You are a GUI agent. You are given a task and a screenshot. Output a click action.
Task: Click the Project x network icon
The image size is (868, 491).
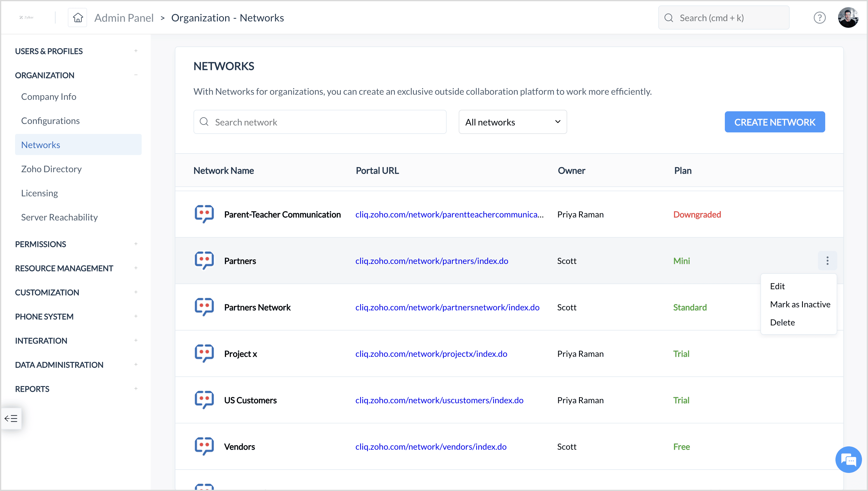pyautogui.click(x=204, y=354)
